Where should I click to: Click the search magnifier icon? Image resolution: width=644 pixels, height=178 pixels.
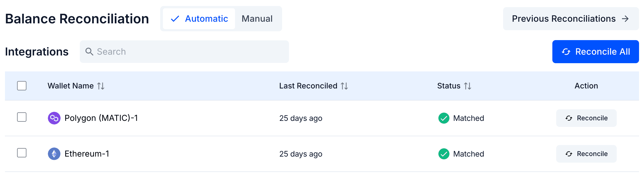(89, 51)
